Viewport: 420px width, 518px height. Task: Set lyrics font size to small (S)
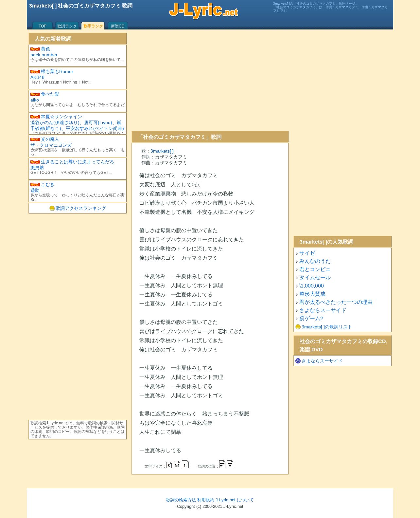point(169,465)
